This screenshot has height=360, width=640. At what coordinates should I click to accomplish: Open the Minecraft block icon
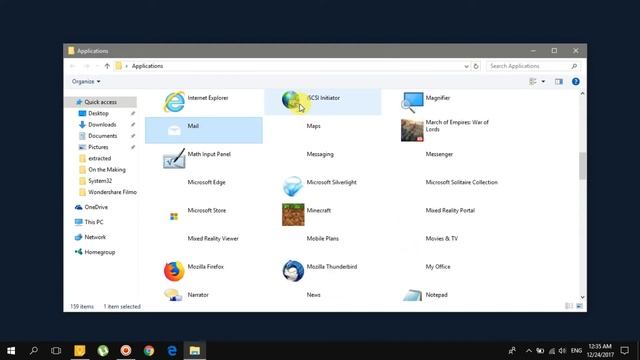(293, 215)
